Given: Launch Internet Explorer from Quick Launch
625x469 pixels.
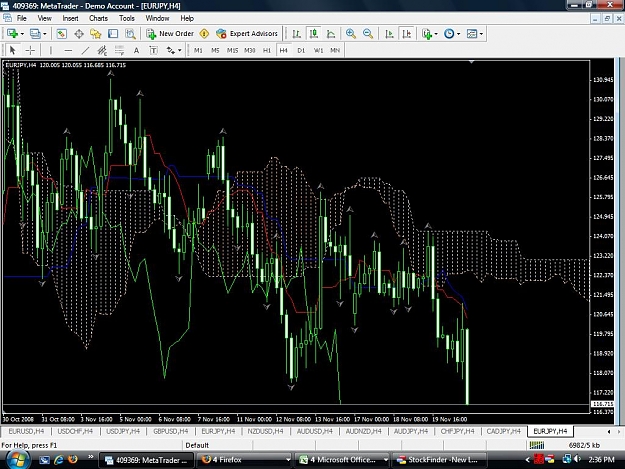Looking at the screenshot, I should (59, 460).
